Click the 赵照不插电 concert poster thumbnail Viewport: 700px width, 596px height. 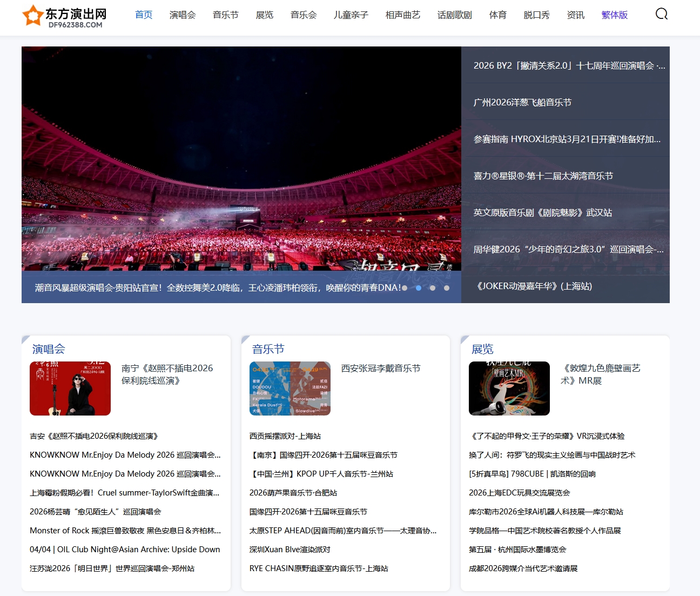click(x=70, y=389)
